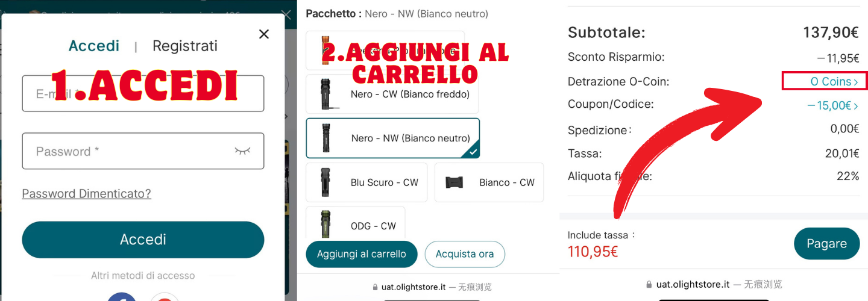868x301 pixels.
Task: Click the Pagare button
Action: coord(826,244)
